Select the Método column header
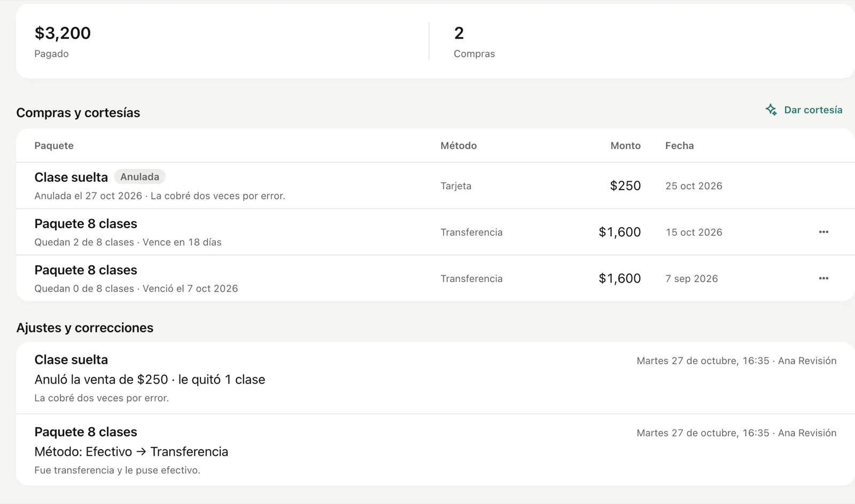Viewport: 855px width, 504px height. tap(458, 145)
